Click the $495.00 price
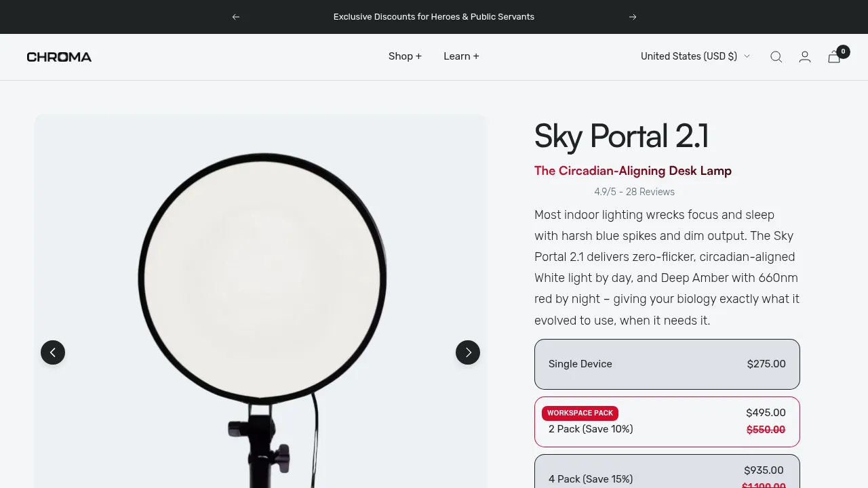 766,413
